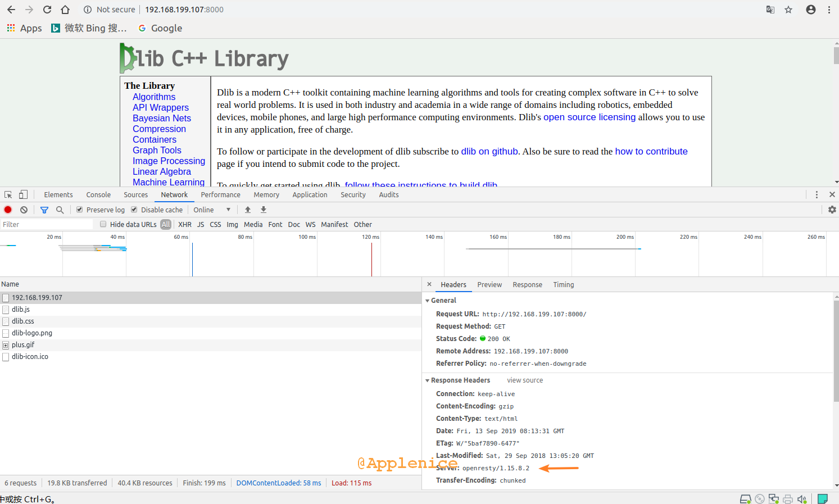Filter requests by Img type

click(232, 224)
